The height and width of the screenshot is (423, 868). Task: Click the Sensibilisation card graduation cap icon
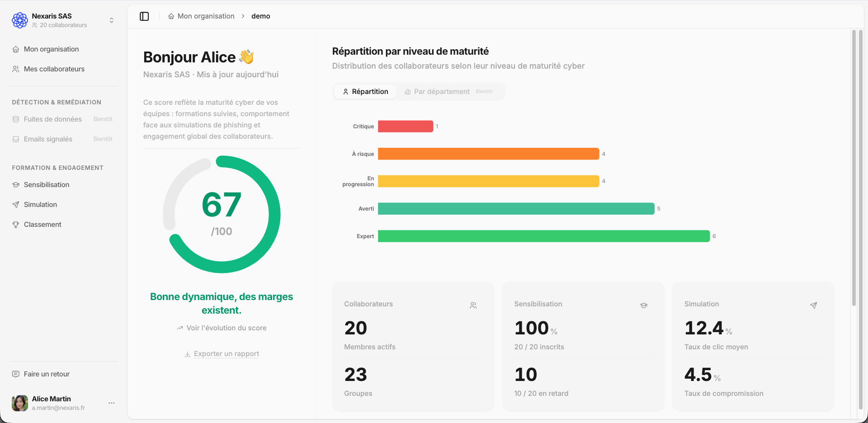[x=644, y=305]
